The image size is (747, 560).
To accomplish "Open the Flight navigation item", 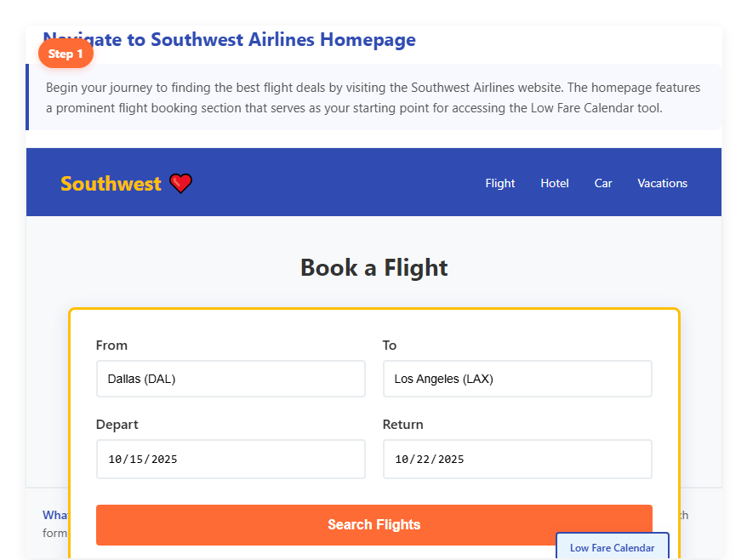I will point(500,183).
